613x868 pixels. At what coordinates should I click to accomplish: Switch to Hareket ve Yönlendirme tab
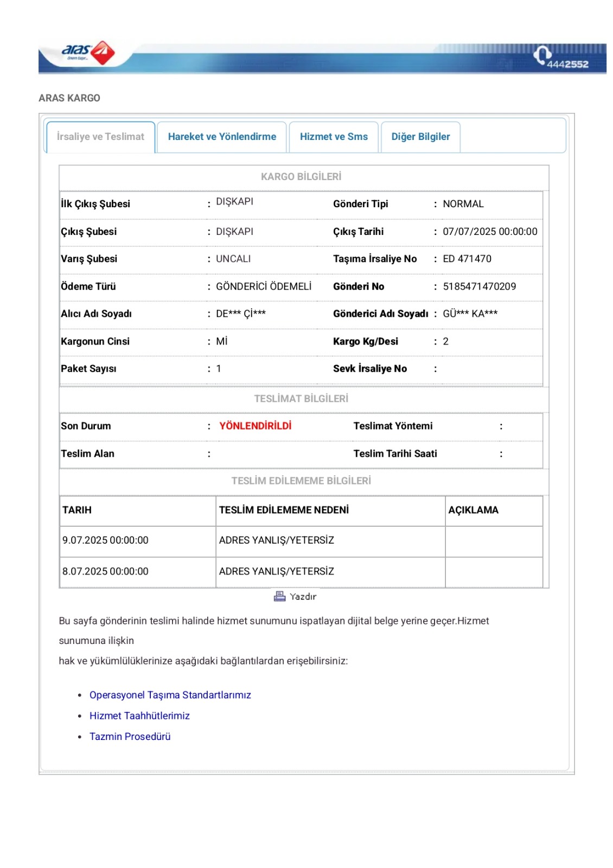click(222, 137)
